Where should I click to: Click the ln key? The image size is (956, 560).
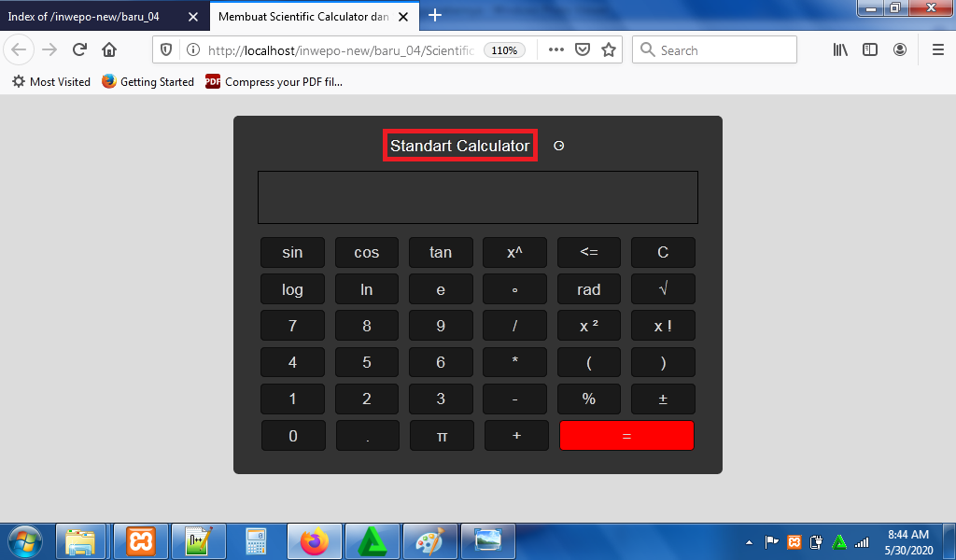[366, 289]
